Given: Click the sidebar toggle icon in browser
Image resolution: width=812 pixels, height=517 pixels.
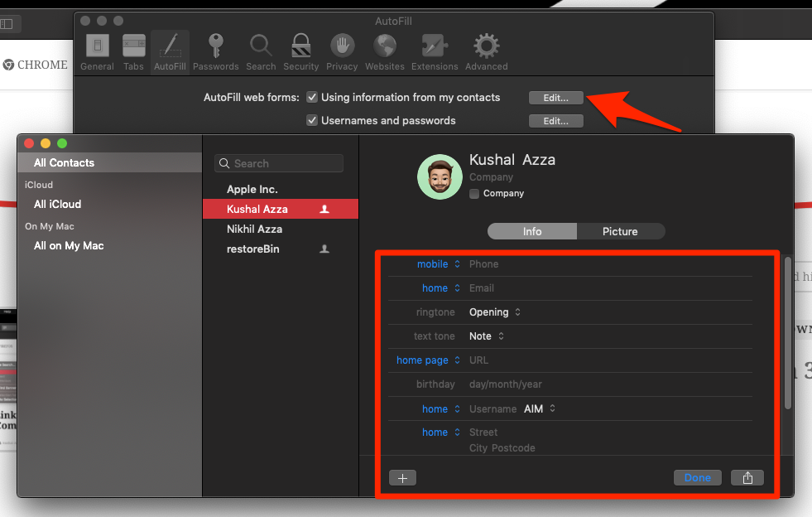Looking at the screenshot, I should [x=7, y=24].
